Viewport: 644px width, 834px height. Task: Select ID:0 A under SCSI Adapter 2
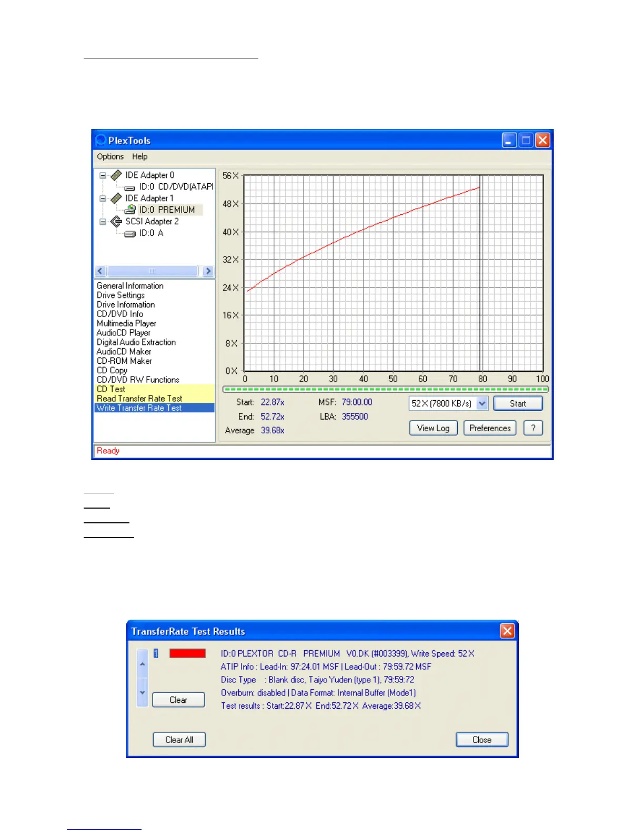coord(151,233)
